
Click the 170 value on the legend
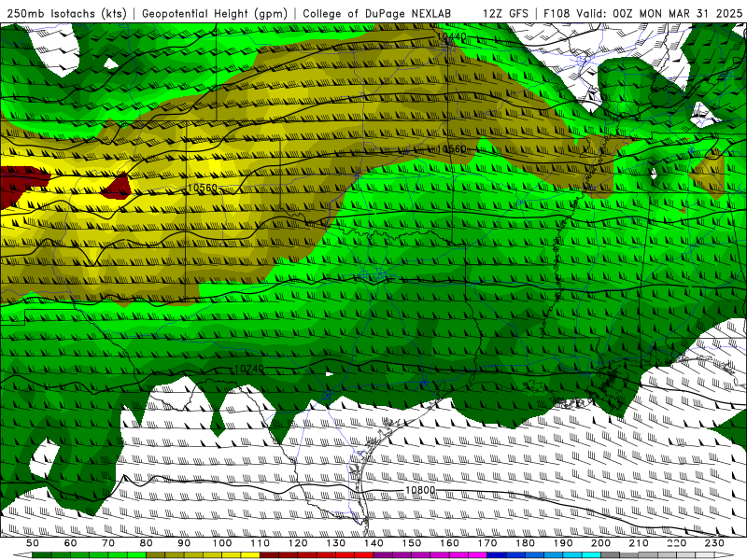[487, 543]
